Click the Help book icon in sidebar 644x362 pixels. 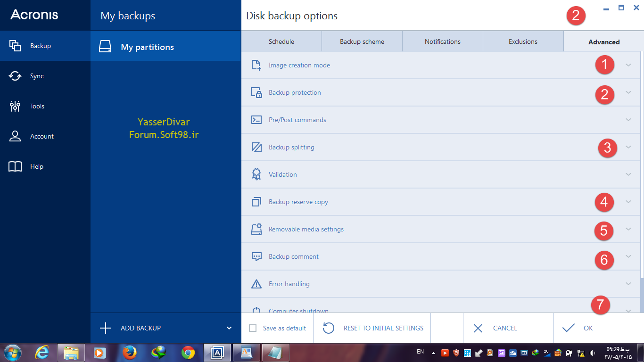point(15,166)
